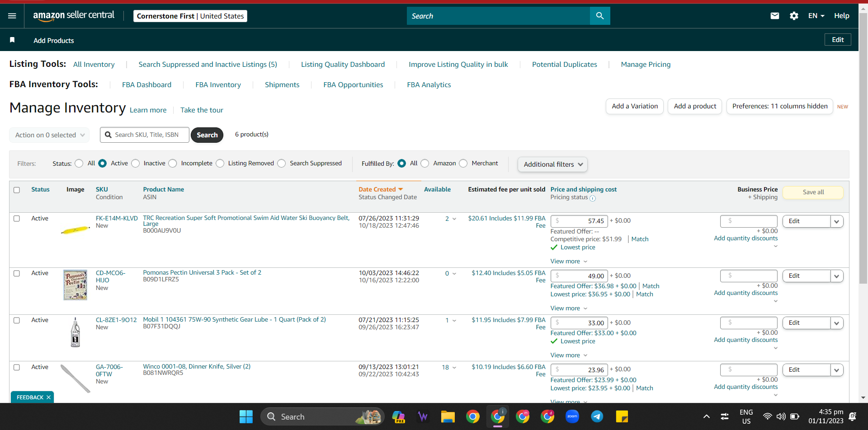Tick the Mobil 1 Gear Lube row checkbox
The image size is (868, 430).
click(17, 321)
